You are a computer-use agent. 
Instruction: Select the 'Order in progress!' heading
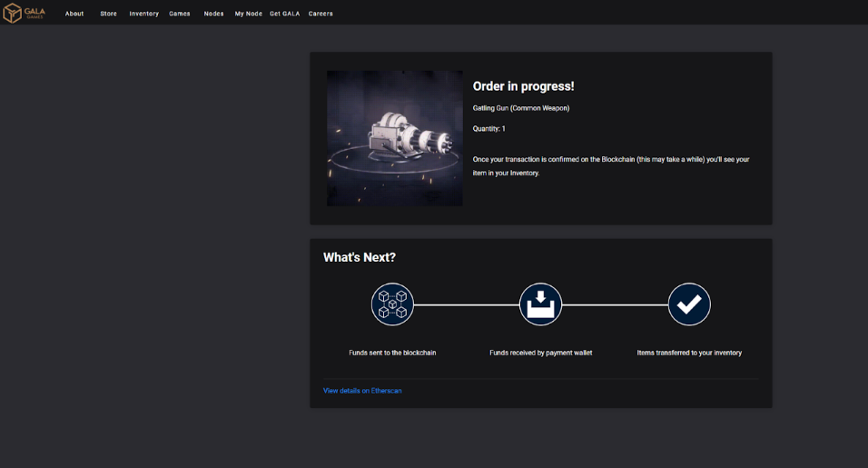point(523,86)
